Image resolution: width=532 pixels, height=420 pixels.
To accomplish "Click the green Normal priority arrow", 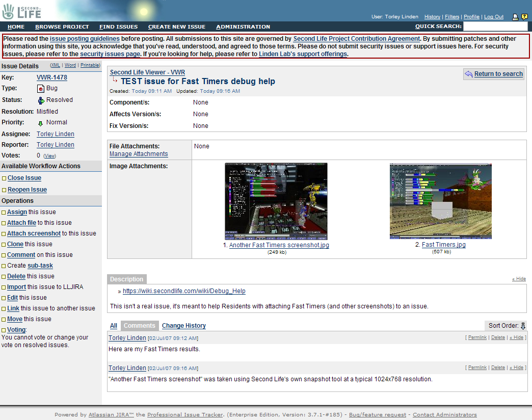I will (x=41, y=123).
